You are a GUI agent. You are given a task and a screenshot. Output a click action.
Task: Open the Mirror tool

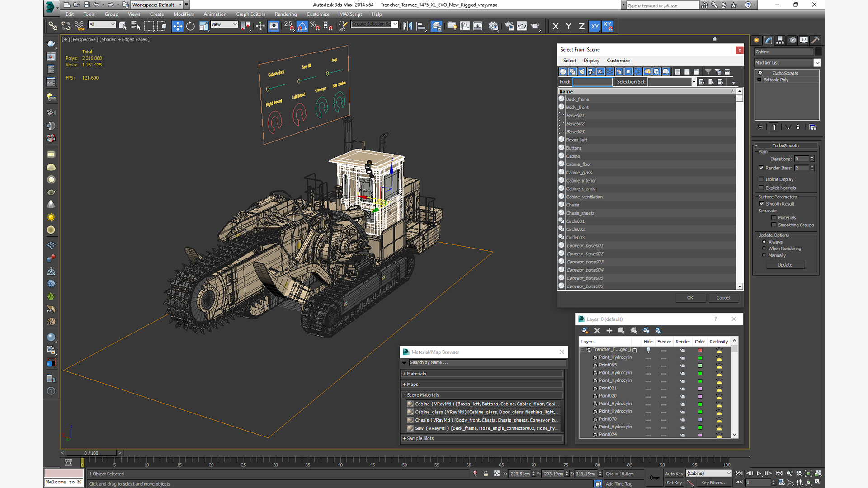coord(407,26)
